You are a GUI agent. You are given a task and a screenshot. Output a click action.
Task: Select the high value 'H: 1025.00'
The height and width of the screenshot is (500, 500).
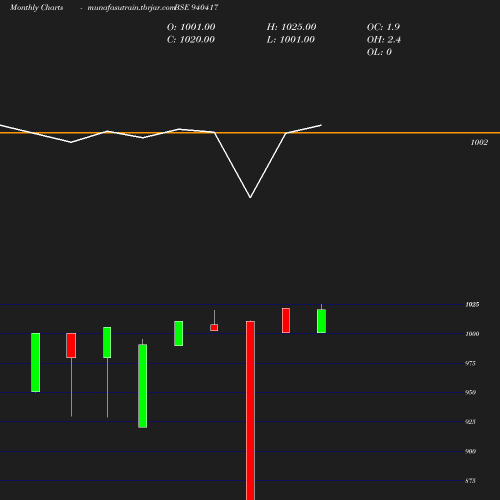(291, 27)
